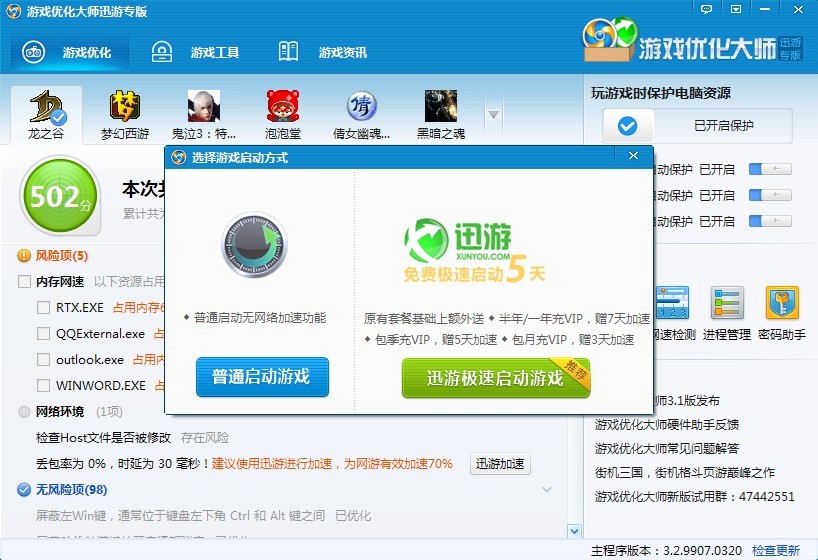Open 街机三国 news link

[x=684, y=473]
